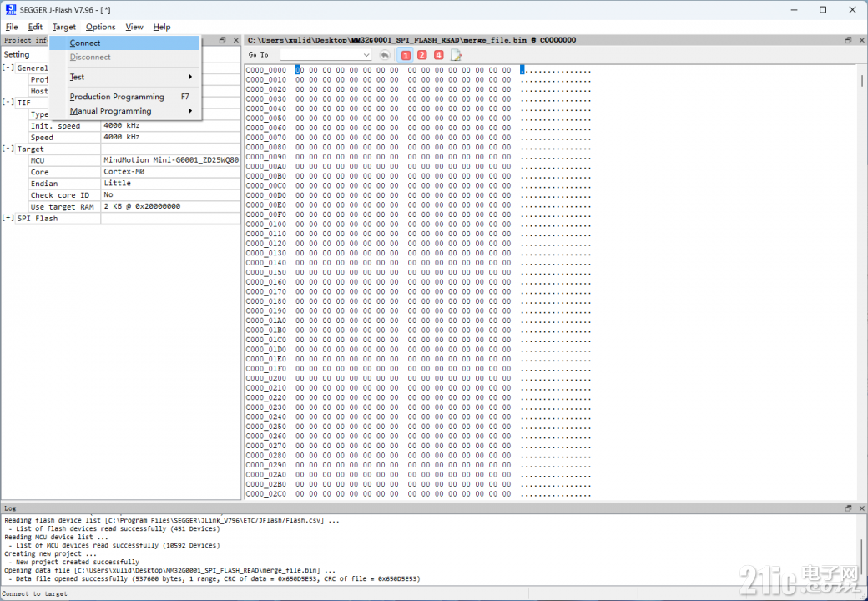
Task: Close the merge_file.bin data window
Action: (x=861, y=40)
